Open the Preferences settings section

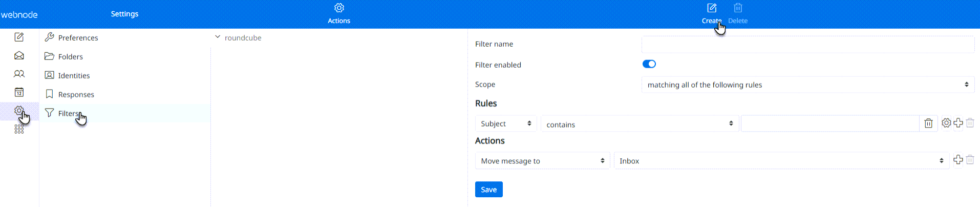pyautogui.click(x=78, y=38)
